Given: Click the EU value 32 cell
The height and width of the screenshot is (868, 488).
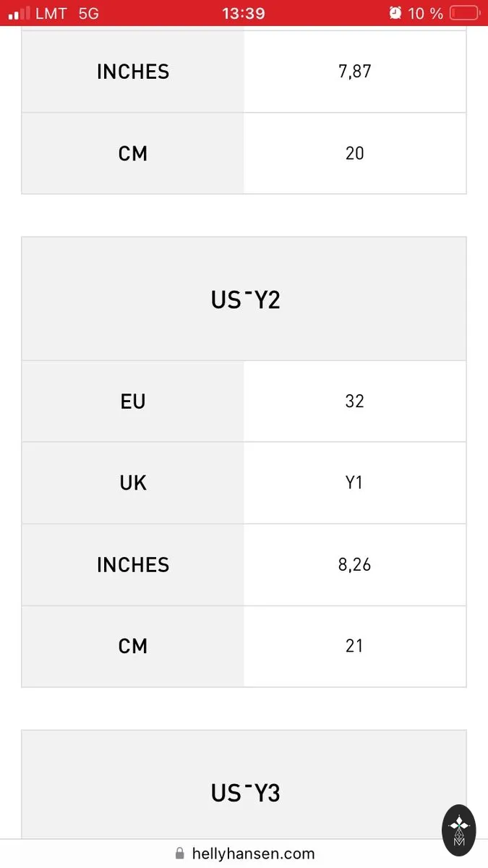Looking at the screenshot, I should click(355, 401).
